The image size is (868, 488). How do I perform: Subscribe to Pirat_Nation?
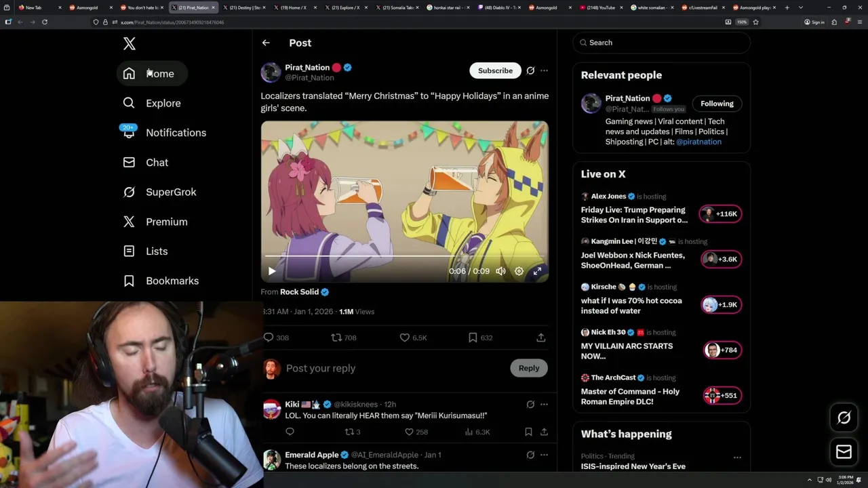[x=495, y=70]
